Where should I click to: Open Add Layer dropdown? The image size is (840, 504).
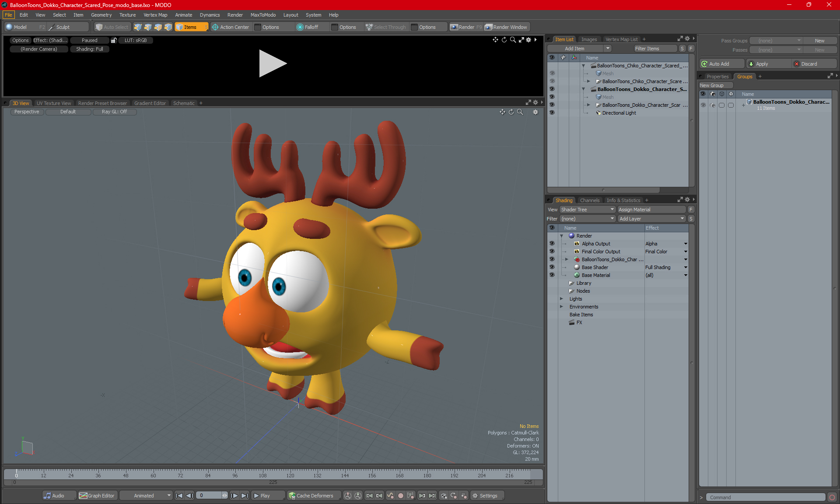(652, 219)
